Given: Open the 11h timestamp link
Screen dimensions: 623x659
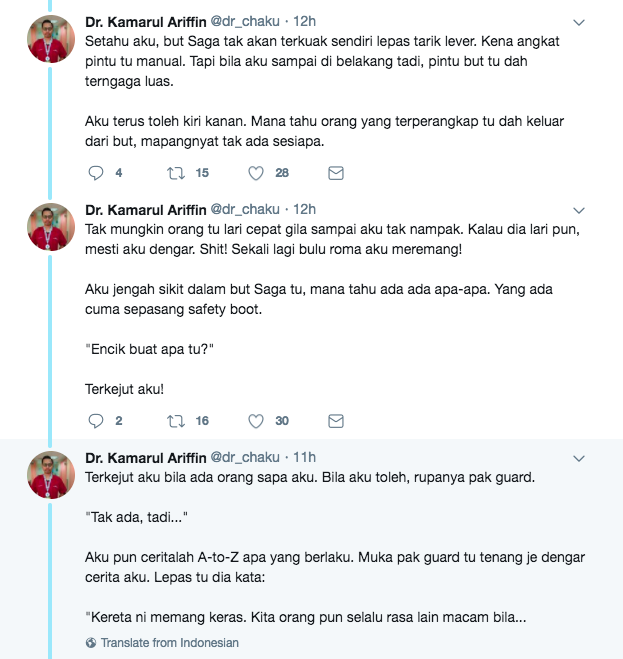Looking at the screenshot, I should [x=304, y=457].
